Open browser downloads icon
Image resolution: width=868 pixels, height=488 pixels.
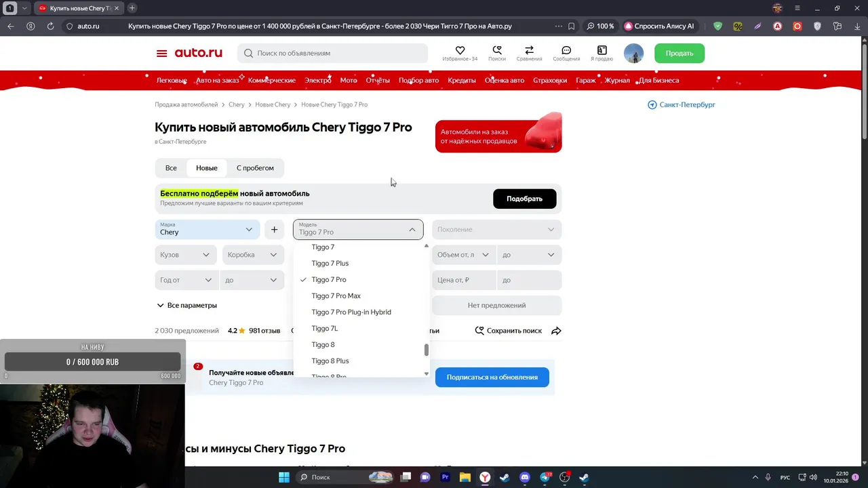856,26
